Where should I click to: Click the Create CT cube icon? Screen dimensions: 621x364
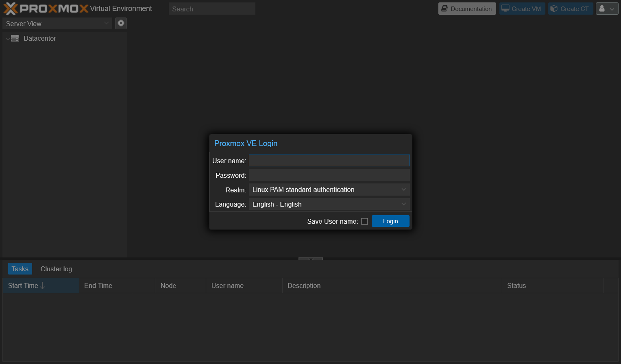554,8
